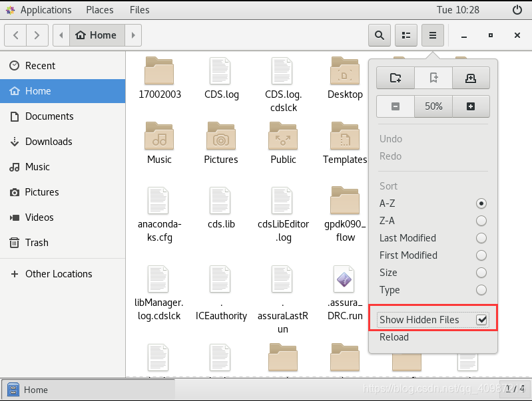Expand the Places menu

[x=100, y=10]
